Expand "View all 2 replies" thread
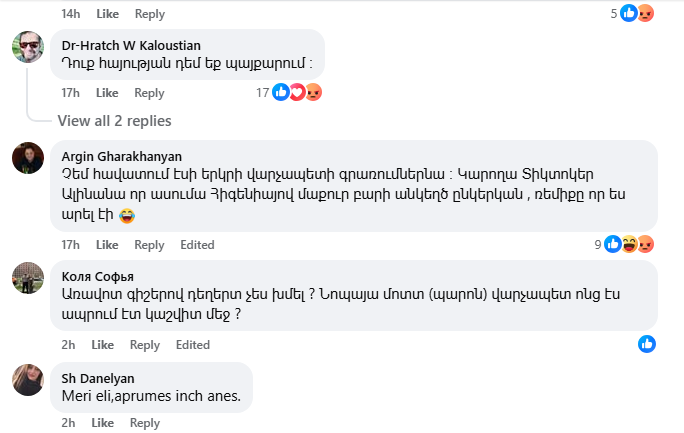Image resolution: width=684 pixels, height=433 pixels. click(x=114, y=121)
